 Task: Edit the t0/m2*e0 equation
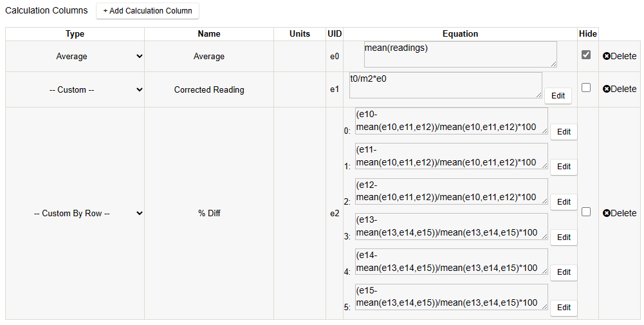point(558,95)
